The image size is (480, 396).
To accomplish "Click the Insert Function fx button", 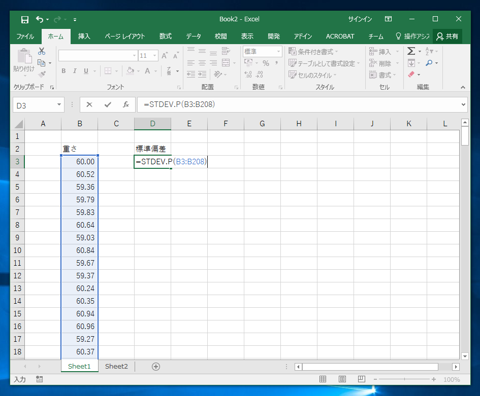I will click(126, 105).
